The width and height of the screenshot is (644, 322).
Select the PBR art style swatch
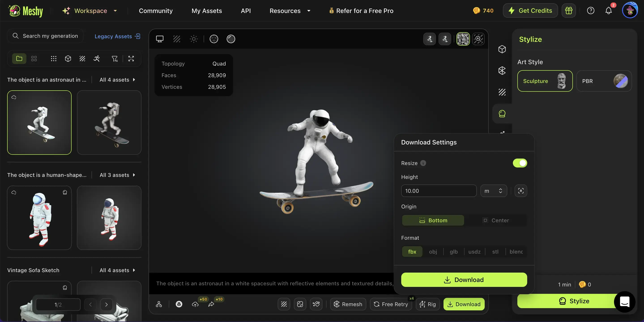tap(604, 81)
